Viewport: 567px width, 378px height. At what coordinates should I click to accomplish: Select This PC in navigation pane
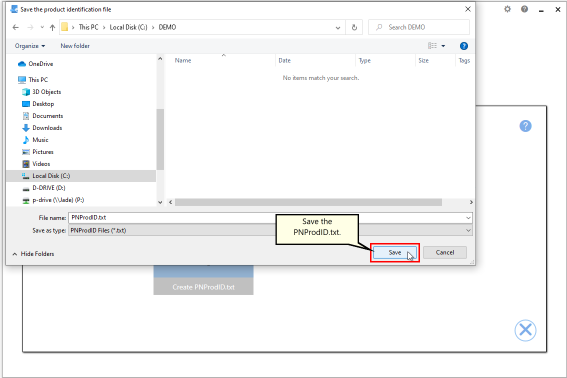pyautogui.click(x=33, y=80)
